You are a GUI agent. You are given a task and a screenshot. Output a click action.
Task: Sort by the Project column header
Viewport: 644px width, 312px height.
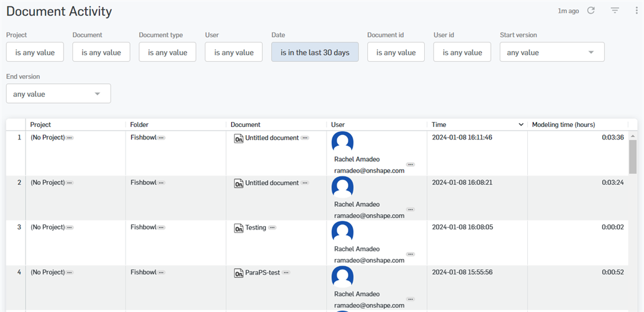tap(41, 125)
